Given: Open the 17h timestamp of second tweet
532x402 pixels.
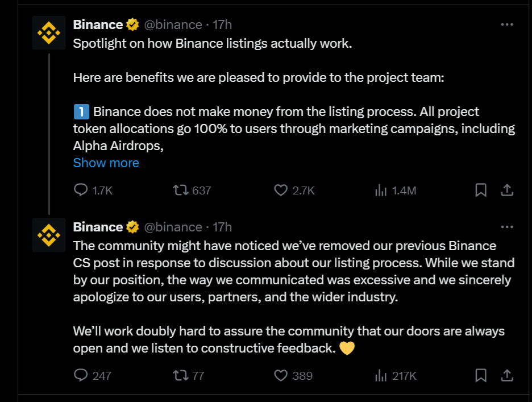Looking at the screenshot, I should (x=222, y=227).
